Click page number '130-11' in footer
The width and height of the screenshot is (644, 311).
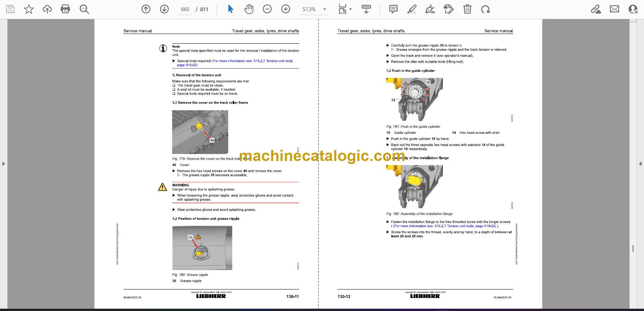[x=292, y=297]
